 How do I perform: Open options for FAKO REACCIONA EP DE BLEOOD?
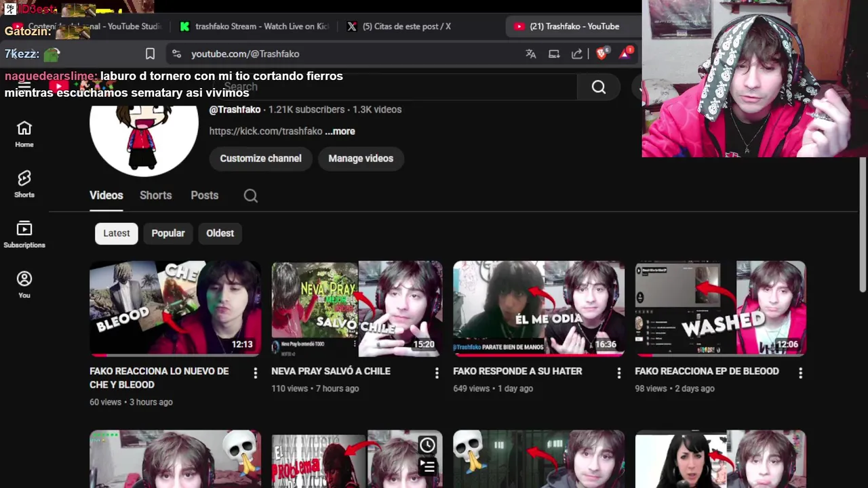pyautogui.click(x=800, y=373)
